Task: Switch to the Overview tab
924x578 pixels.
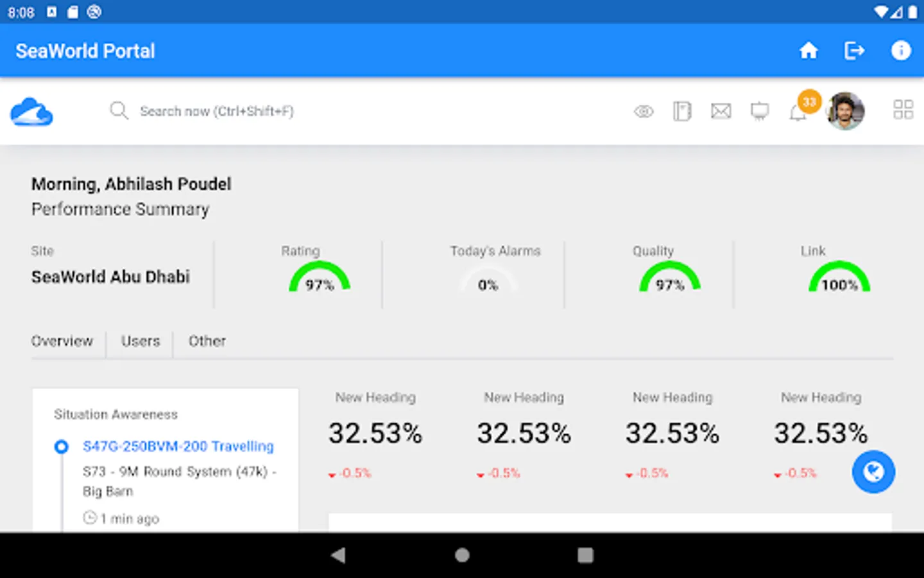Action: [62, 341]
